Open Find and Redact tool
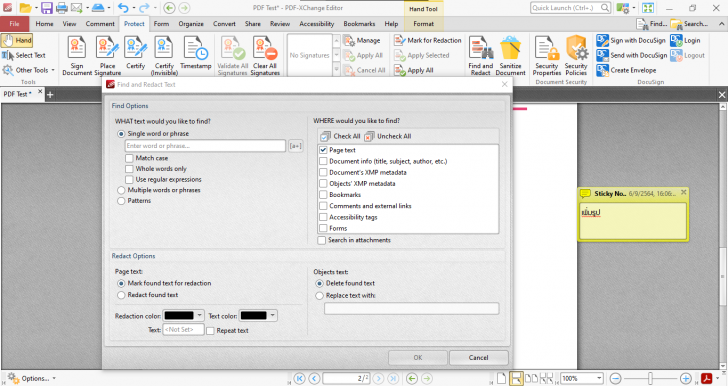Screen dimensions: 728x386 [481, 55]
